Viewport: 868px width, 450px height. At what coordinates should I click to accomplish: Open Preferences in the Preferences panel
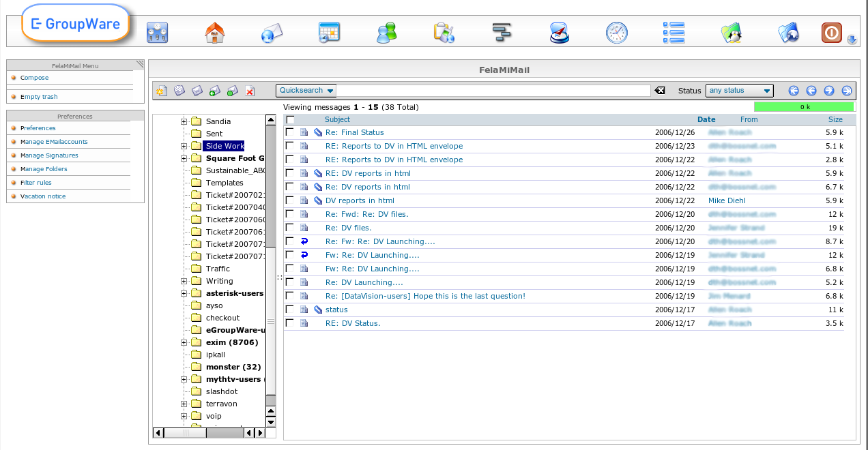(x=38, y=128)
